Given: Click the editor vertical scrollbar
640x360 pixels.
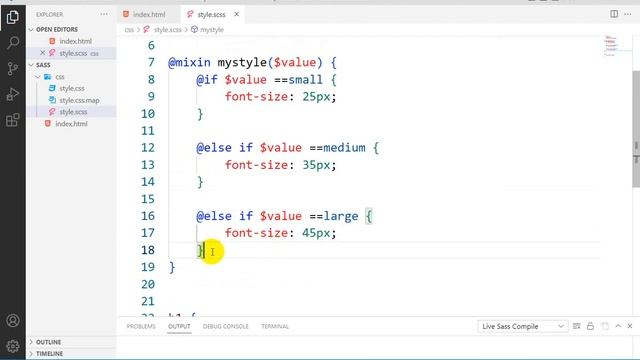Looking at the screenshot, I should 636,129.
